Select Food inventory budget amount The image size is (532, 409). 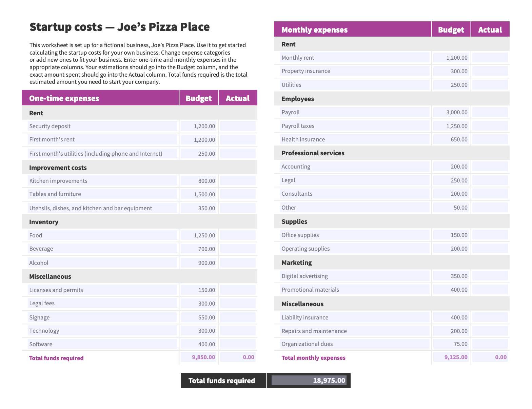pos(199,235)
